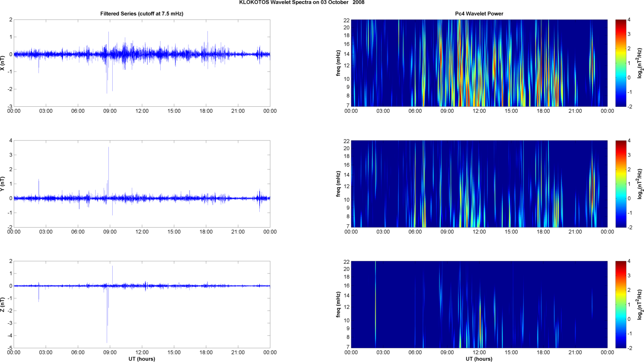This screenshot has width=644, height=362.
Task: Click the X (nT) y-axis label
Action: point(3,63)
